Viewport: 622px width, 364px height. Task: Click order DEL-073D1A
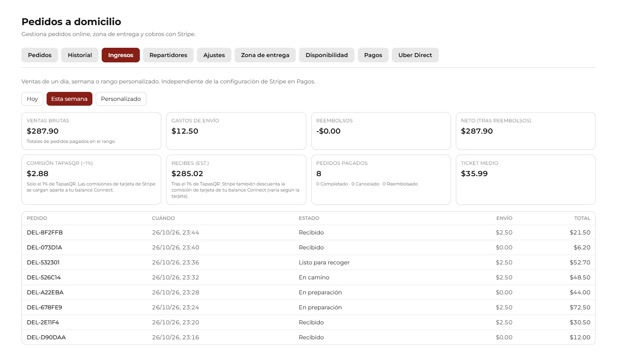[x=44, y=247]
